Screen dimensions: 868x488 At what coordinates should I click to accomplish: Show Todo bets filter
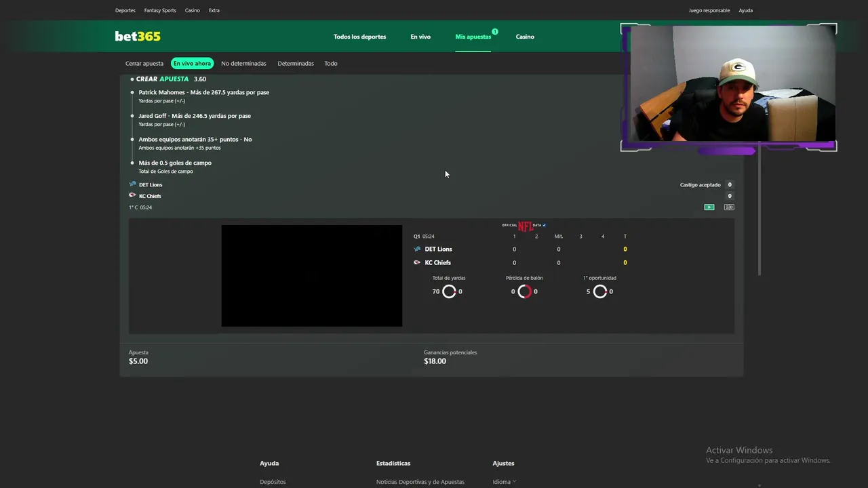(330, 63)
